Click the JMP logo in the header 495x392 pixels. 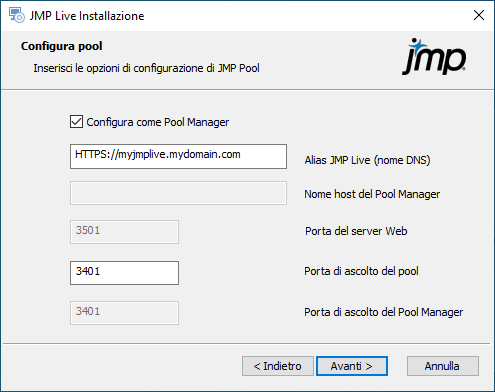point(434,57)
